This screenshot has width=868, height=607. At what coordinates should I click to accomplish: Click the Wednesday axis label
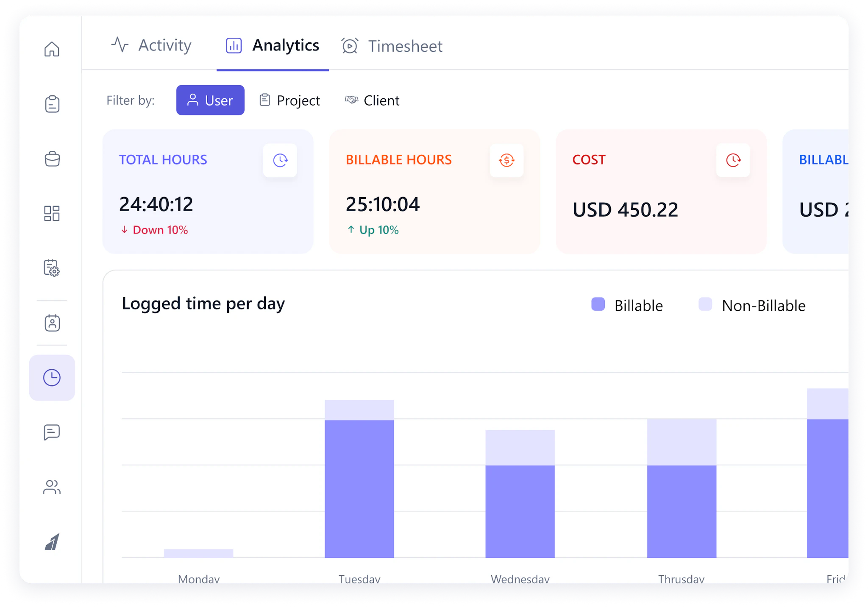point(520,579)
